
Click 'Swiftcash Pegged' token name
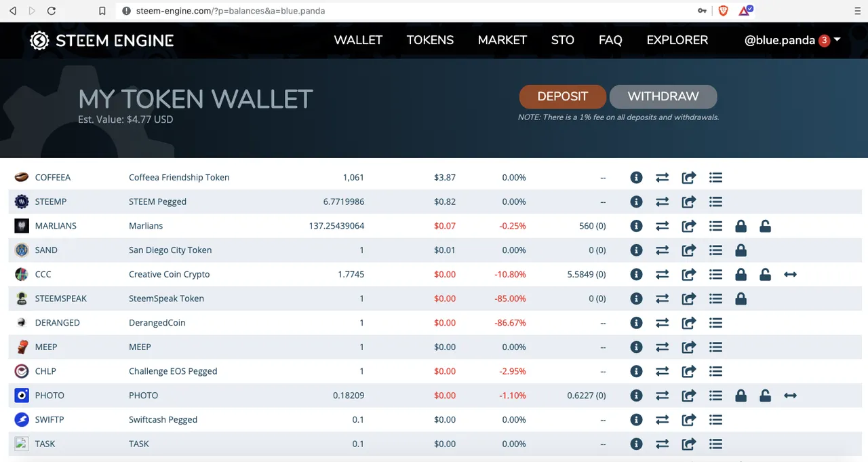[x=163, y=420]
